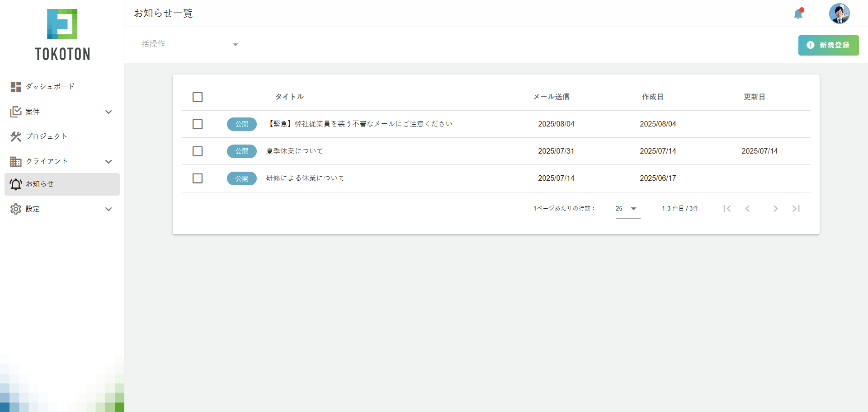Image resolution: width=868 pixels, height=412 pixels.
Task: Click the notification bell icon
Action: (x=798, y=14)
